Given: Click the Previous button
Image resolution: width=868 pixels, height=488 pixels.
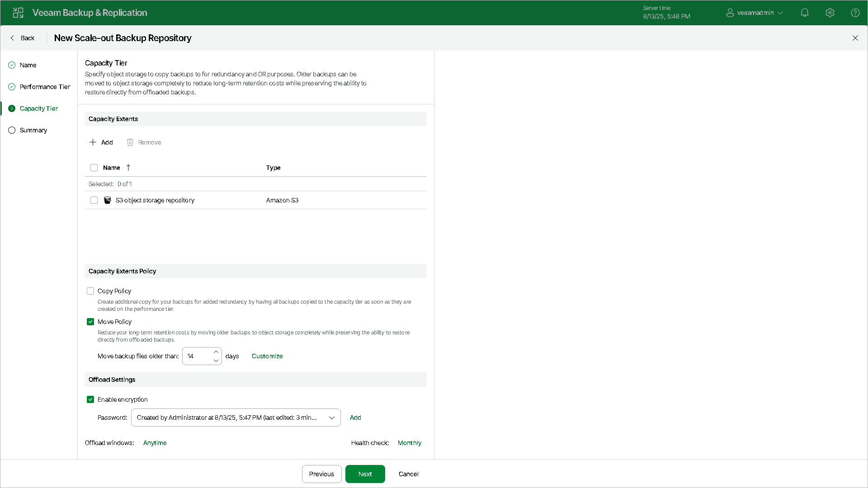Looking at the screenshot, I should (x=322, y=474).
